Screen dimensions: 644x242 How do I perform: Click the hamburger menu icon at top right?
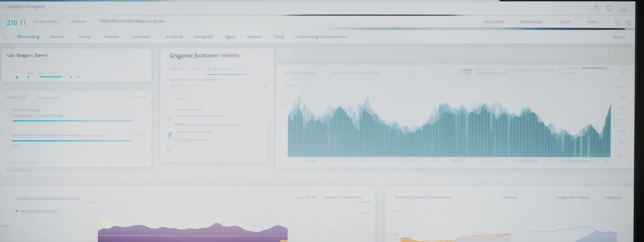624,10
